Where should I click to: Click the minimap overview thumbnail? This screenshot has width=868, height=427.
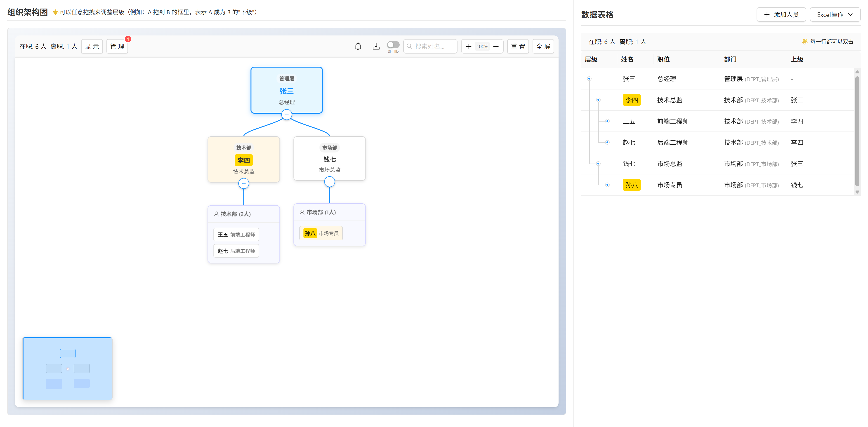pyautogui.click(x=67, y=368)
